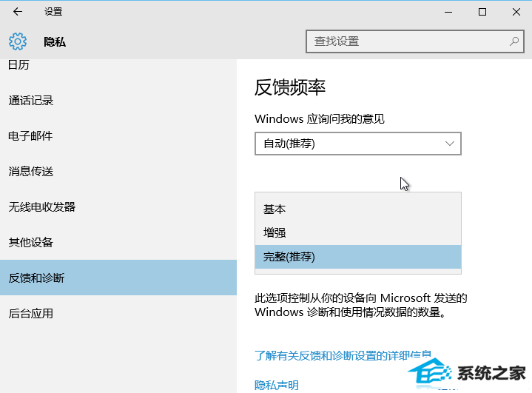
Task: Maximize the 设置 window
Action: (x=482, y=13)
